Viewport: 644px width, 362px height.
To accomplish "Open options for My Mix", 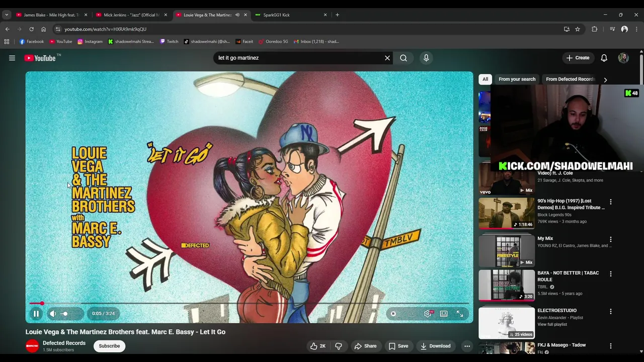I will [x=611, y=239].
